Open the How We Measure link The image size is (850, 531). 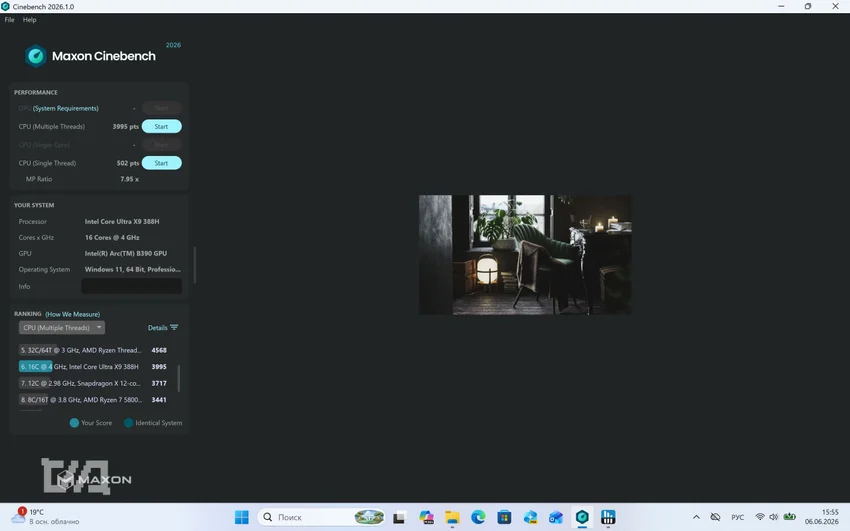point(73,314)
